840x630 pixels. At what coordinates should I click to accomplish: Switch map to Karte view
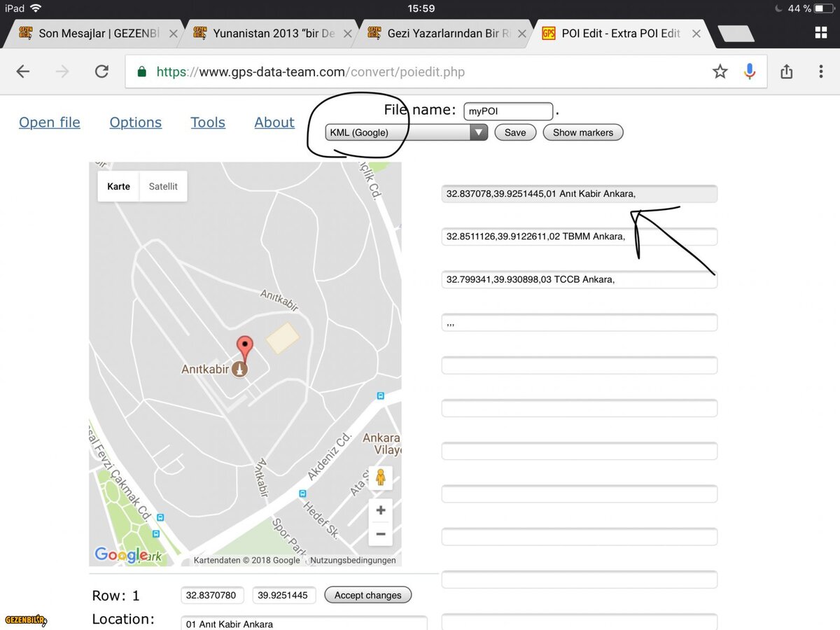point(118,186)
